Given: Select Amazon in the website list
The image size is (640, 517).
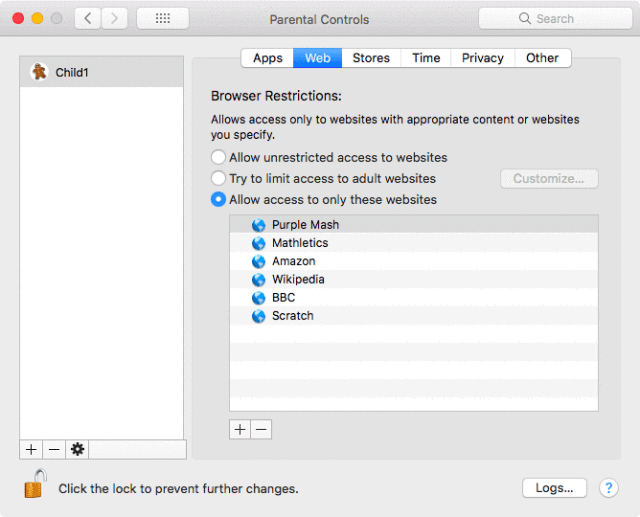Looking at the screenshot, I should tap(414, 261).
